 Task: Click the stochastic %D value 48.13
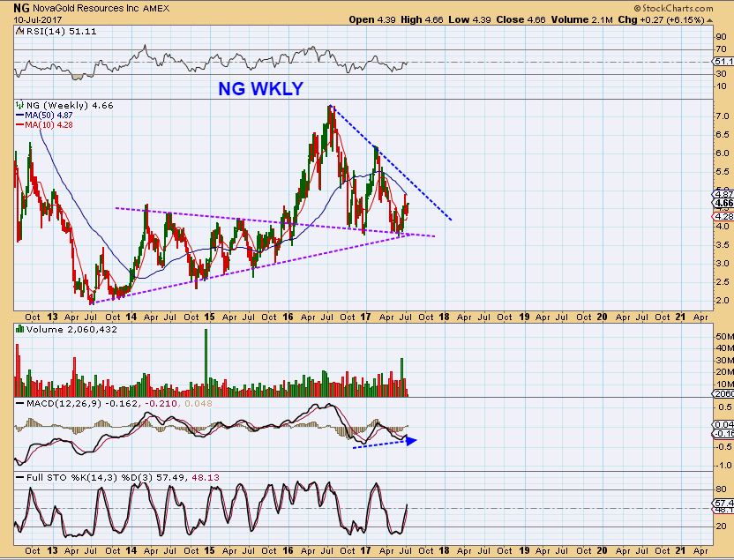(206, 478)
